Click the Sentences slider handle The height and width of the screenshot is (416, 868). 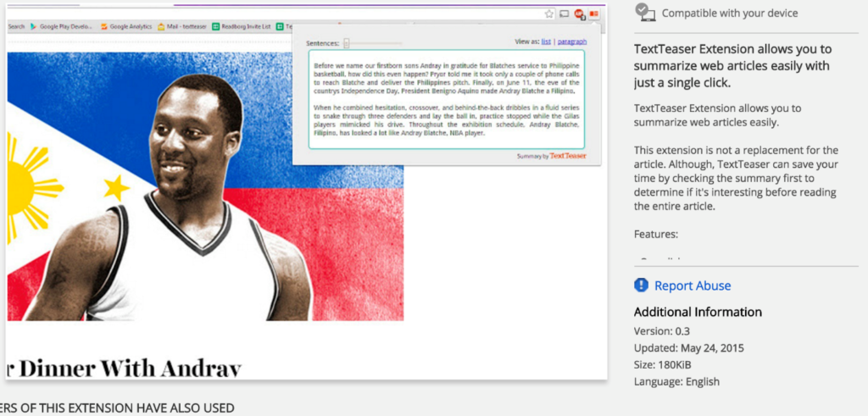347,43
